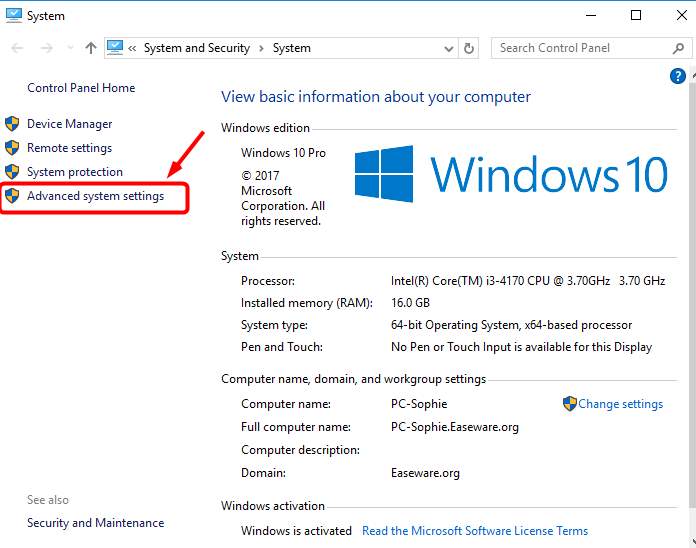Screen dimensions: 696x548
Task: Click Change settings link
Action: (x=620, y=404)
